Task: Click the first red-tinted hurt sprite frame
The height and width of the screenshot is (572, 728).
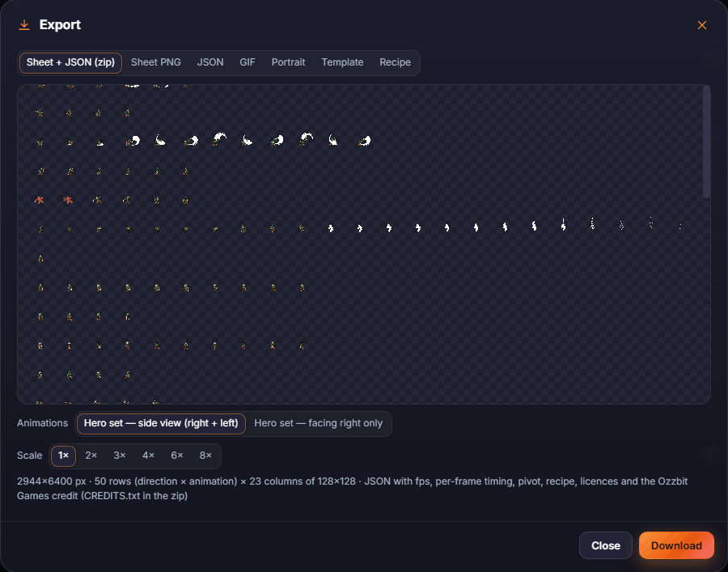Action: click(x=40, y=200)
